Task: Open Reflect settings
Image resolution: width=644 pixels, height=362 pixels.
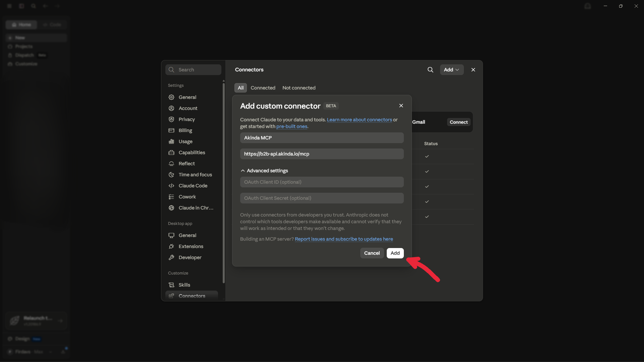Action: 192,164
